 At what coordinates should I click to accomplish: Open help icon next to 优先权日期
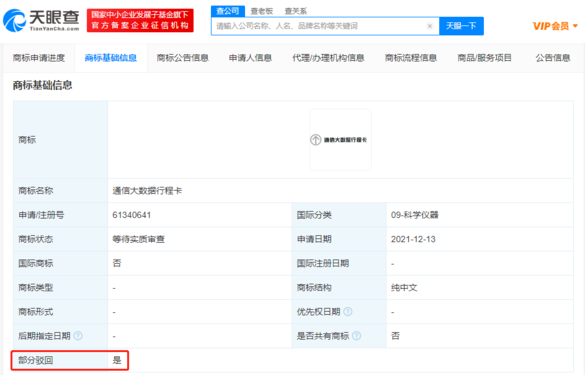(x=348, y=312)
